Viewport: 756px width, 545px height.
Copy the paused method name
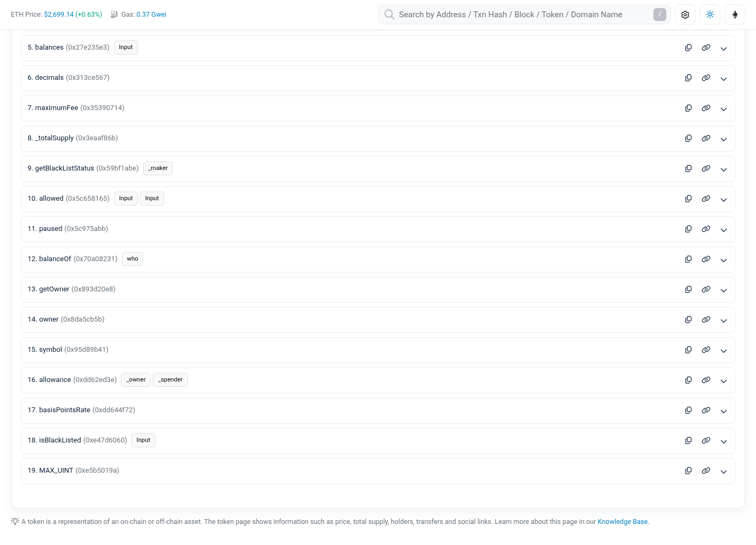coord(688,229)
